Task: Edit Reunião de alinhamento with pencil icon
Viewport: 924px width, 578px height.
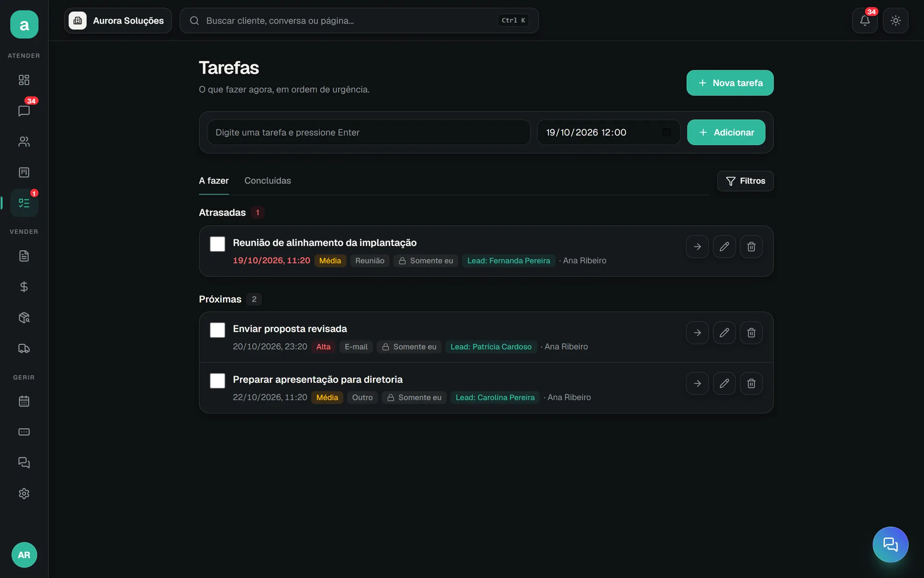Action: [724, 246]
